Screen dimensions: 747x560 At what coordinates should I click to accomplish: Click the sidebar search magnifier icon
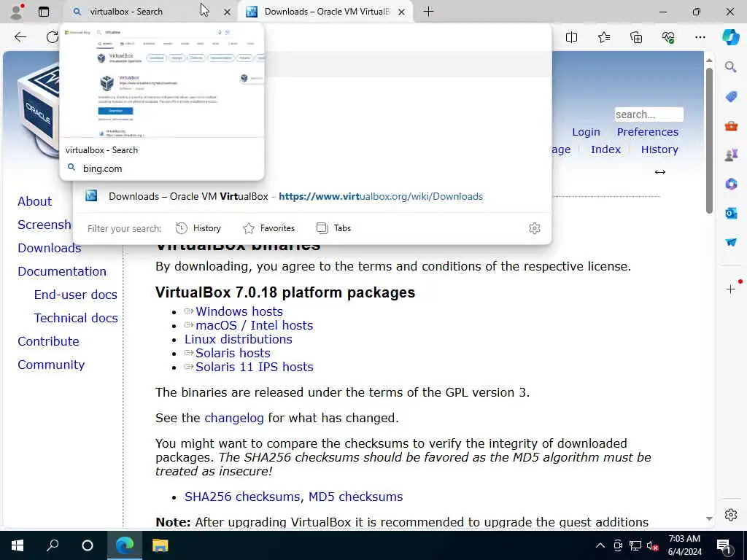click(730, 67)
